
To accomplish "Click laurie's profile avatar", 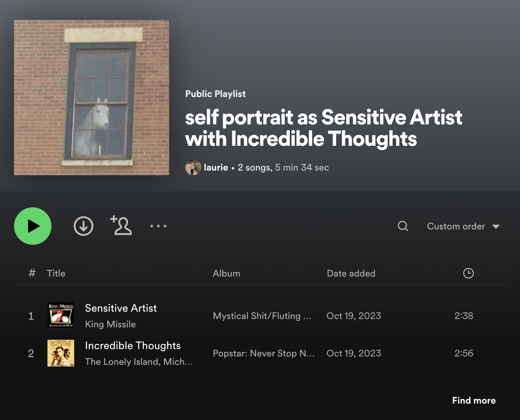I will (x=193, y=167).
